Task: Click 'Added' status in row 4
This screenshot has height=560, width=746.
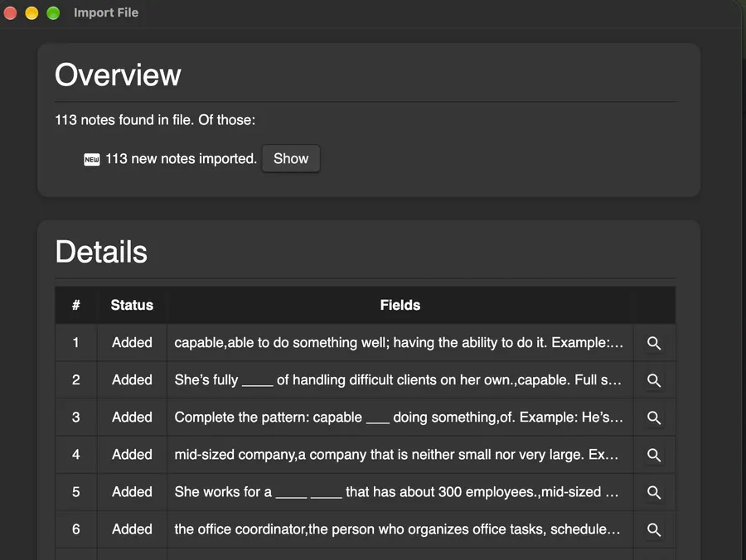Action: [132, 455]
